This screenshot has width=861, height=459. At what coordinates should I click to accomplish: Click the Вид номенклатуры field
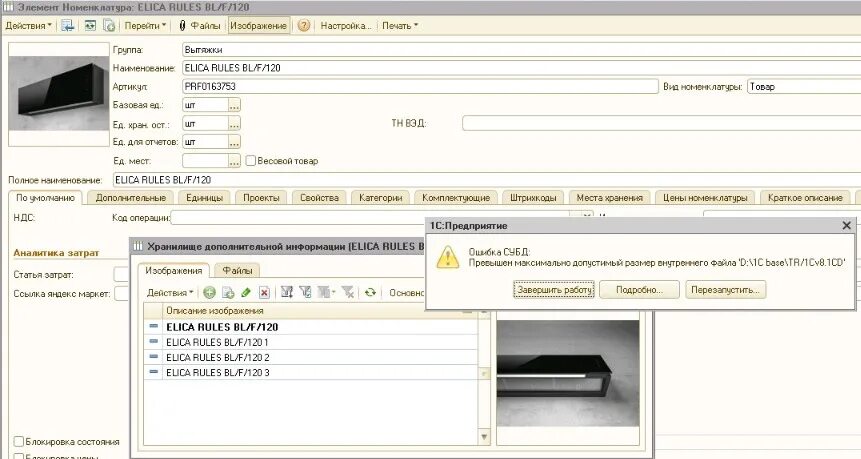(x=804, y=86)
